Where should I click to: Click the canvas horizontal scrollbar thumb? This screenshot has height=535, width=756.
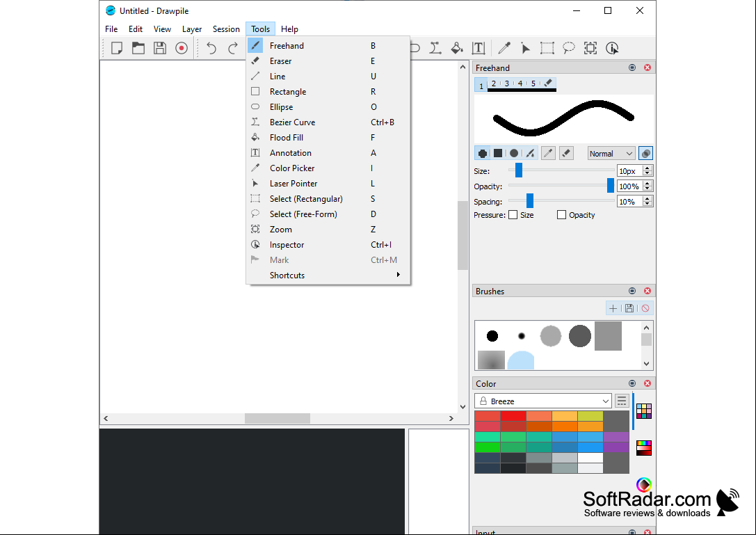pyautogui.click(x=278, y=418)
